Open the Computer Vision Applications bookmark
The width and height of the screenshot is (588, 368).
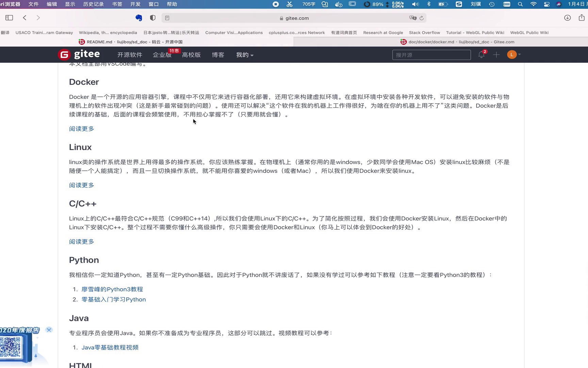(234, 33)
